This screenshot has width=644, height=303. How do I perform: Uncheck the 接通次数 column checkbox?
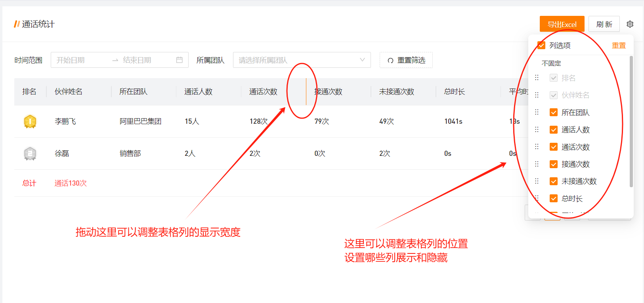tap(554, 164)
